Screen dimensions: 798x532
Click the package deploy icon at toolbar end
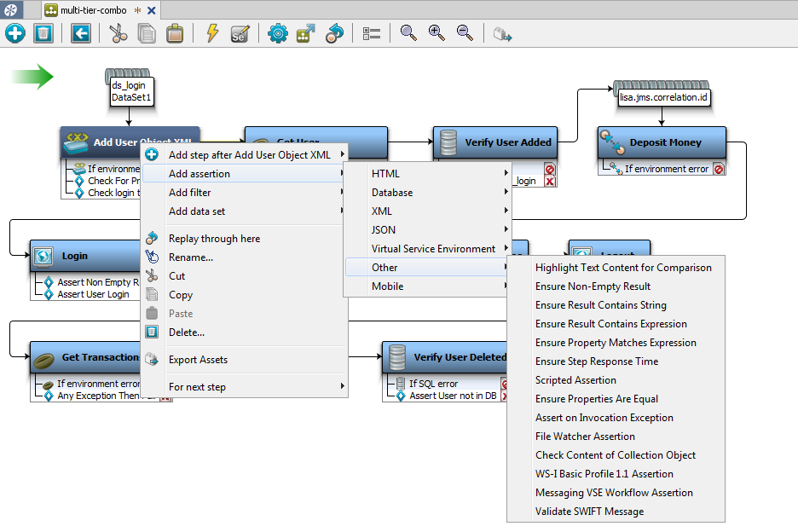[503, 33]
